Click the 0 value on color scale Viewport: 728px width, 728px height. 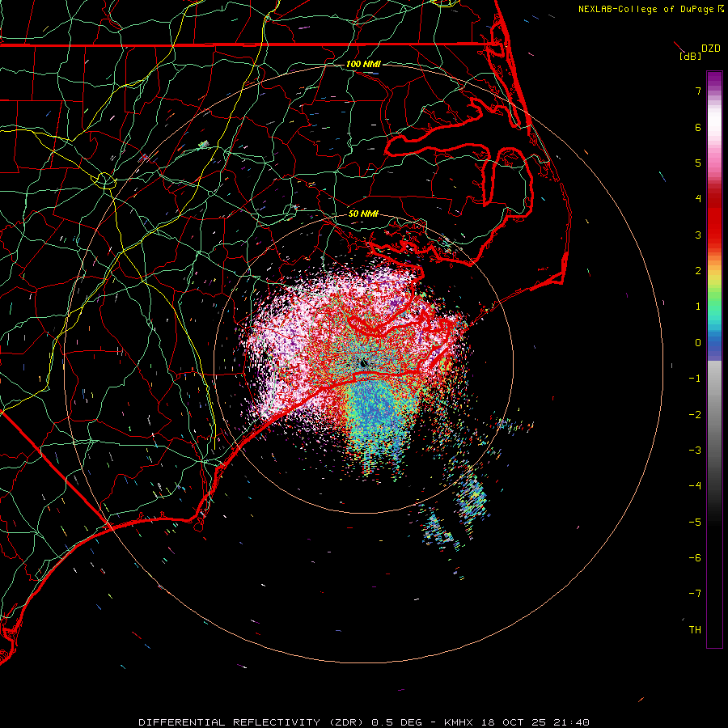point(698,343)
